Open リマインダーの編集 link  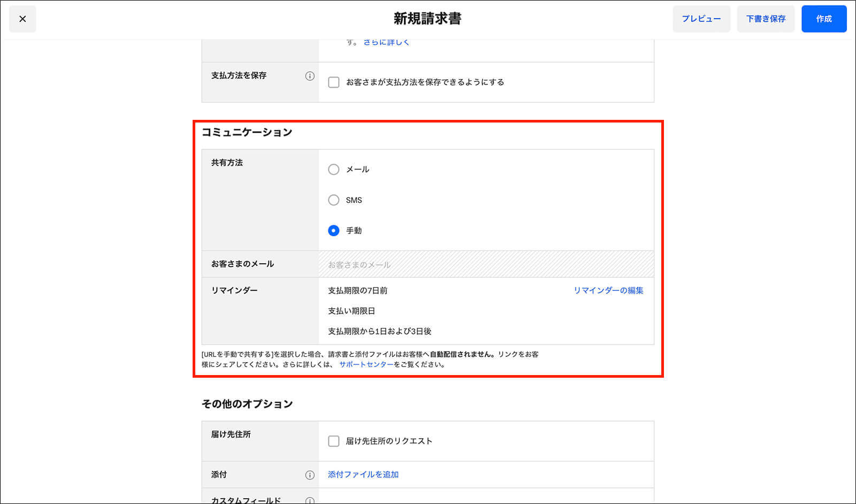[x=608, y=291]
